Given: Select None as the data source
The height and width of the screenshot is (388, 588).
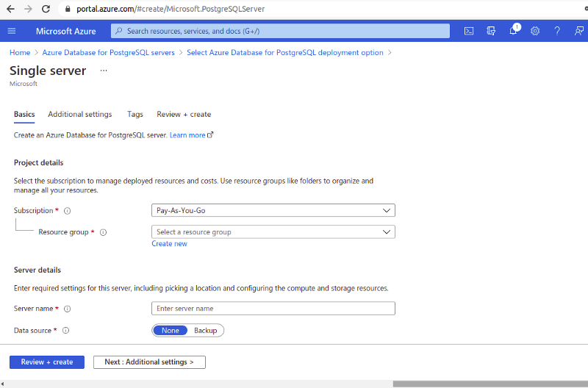Looking at the screenshot, I should pyautogui.click(x=171, y=331).
